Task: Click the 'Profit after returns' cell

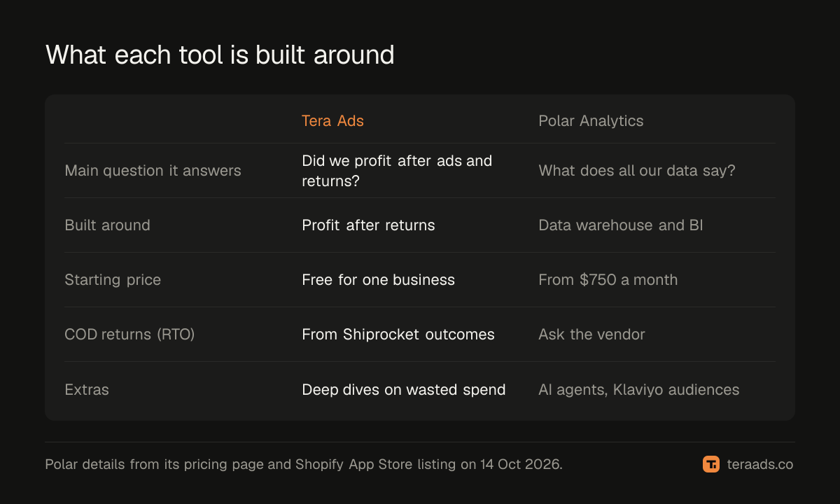Action: tap(368, 225)
